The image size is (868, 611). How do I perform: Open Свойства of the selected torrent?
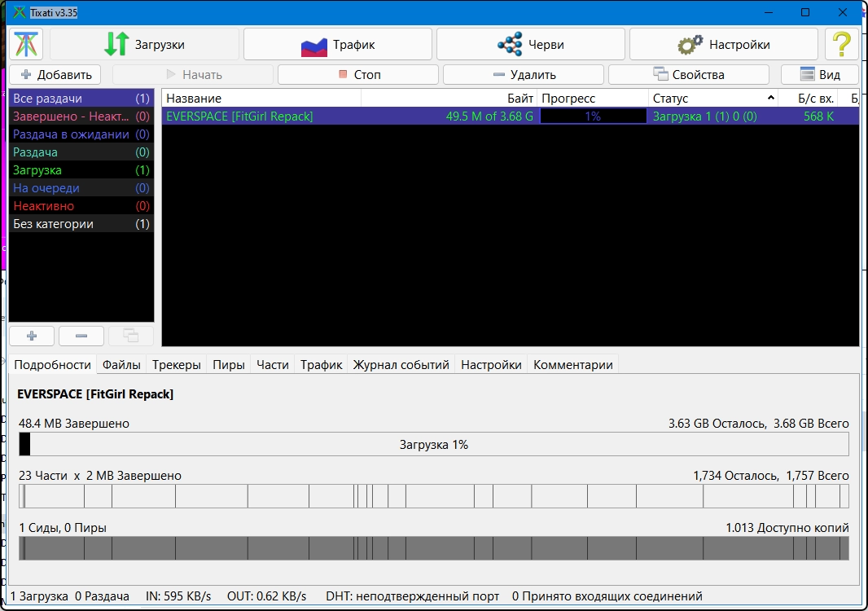tap(688, 75)
